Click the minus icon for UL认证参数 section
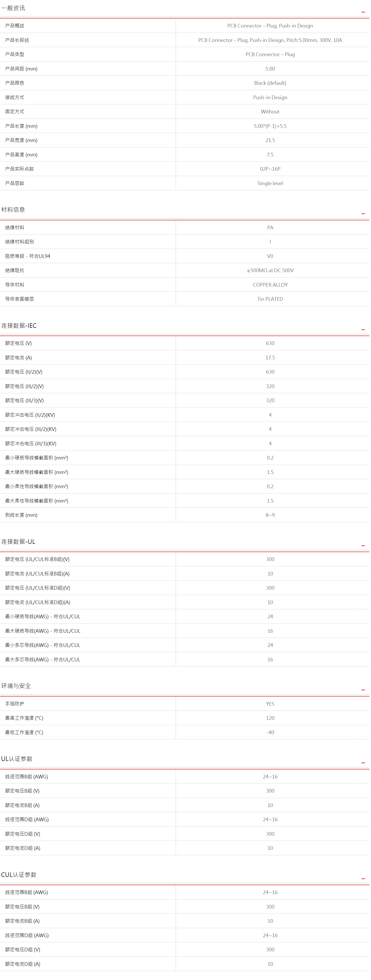The image size is (371, 980). pos(363,763)
